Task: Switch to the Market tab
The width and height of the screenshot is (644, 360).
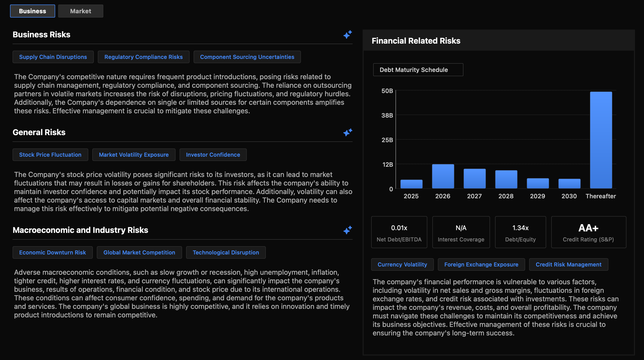Action: 80,11
